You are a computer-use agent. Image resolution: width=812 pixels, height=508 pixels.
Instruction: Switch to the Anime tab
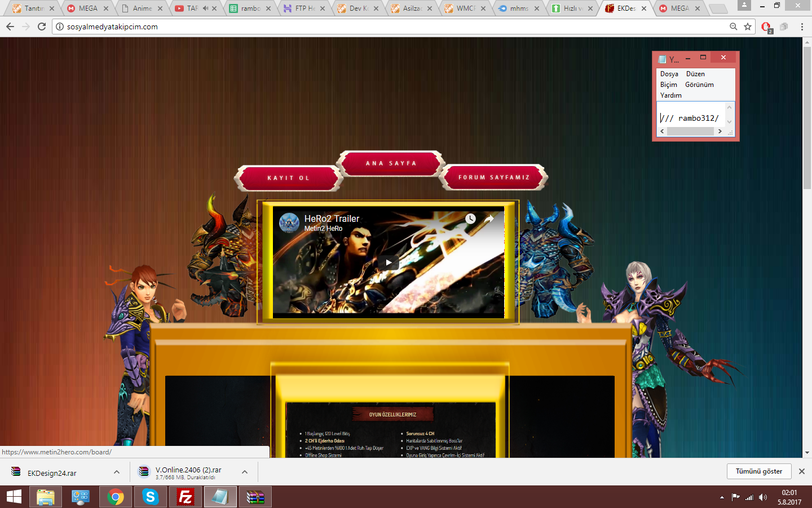(x=142, y=8)
